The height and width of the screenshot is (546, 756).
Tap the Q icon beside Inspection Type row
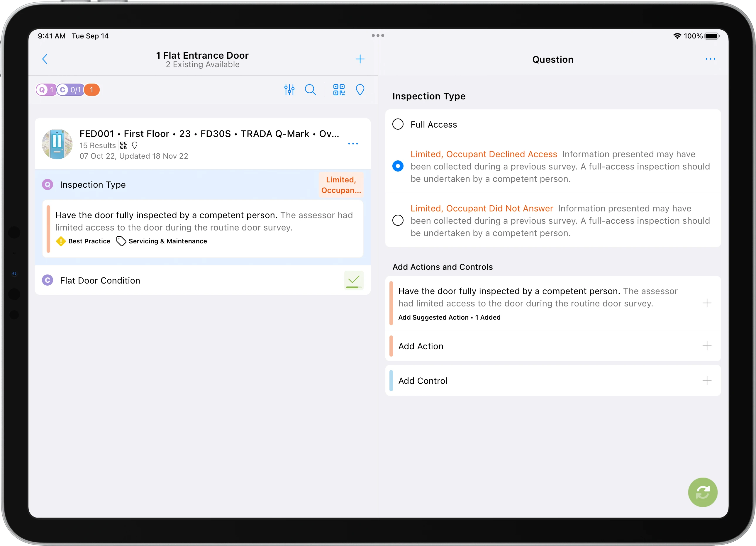[x=48, y=184]
